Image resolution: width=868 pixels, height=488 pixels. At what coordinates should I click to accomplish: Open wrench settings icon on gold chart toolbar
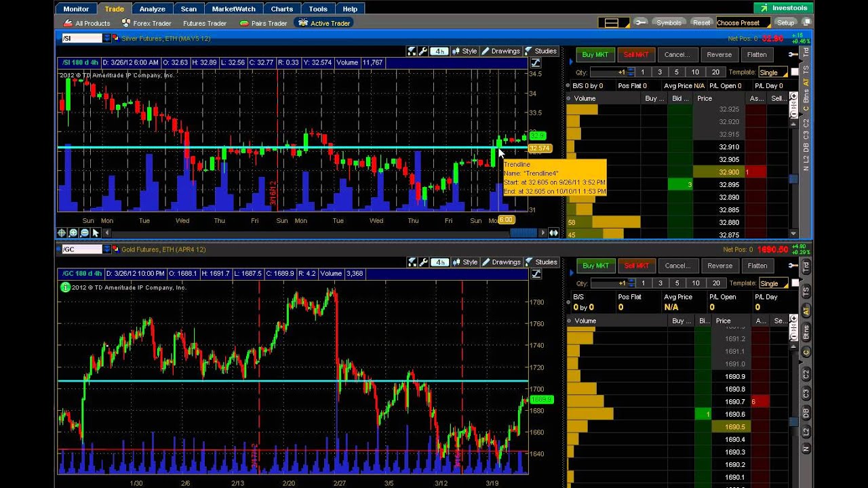pos(422,262)
